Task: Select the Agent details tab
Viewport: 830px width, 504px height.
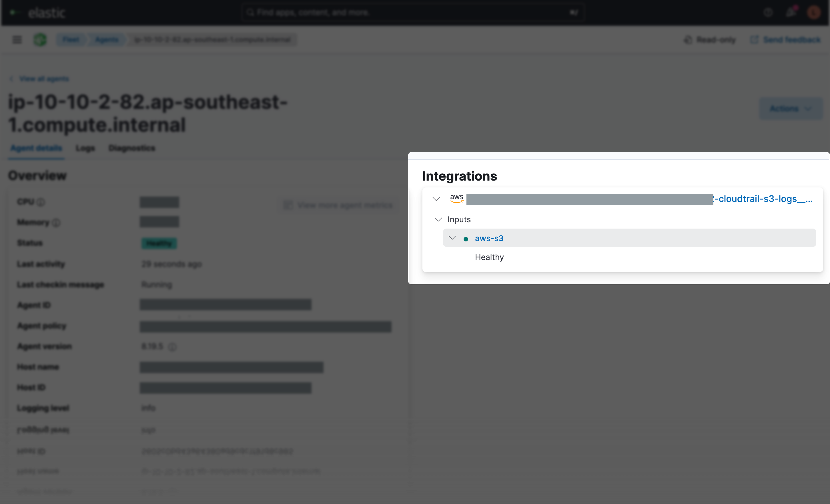Action: [36, 148]
